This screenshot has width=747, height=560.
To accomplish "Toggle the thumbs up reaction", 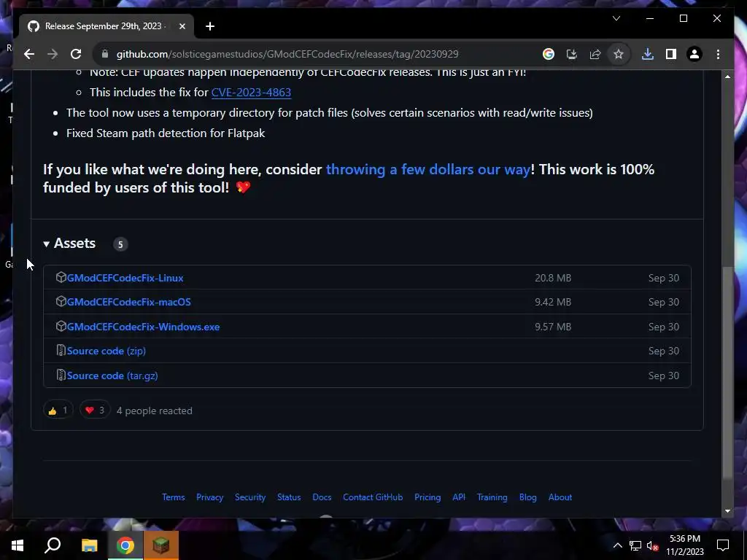I will (58, 411).
